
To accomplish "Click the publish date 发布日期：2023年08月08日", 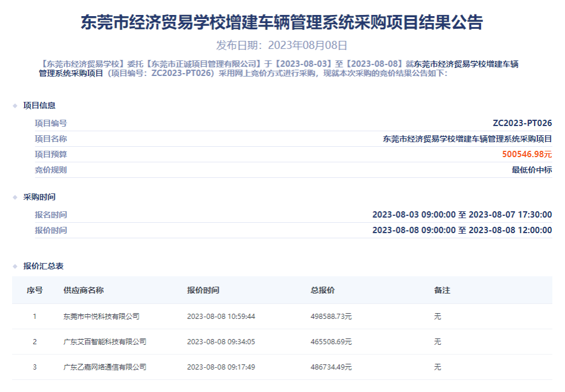I will coord(281,45).
